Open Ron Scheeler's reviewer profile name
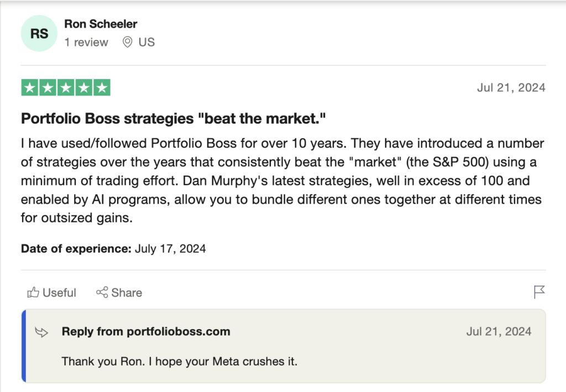The image size is (566, 392). click(101, 24)
